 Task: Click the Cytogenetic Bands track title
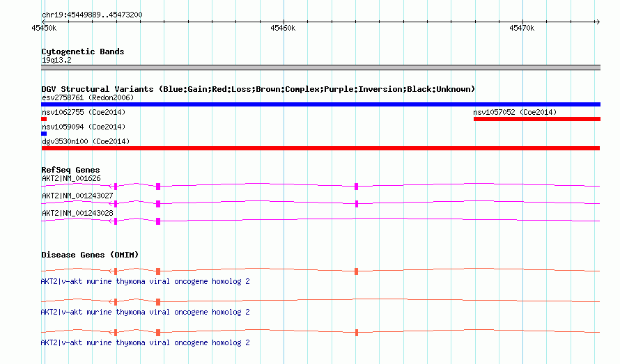(x=83, y=52)
